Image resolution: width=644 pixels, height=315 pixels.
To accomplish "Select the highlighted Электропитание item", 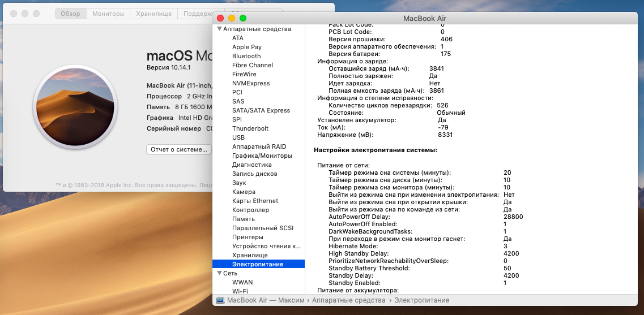I will 258,264.
